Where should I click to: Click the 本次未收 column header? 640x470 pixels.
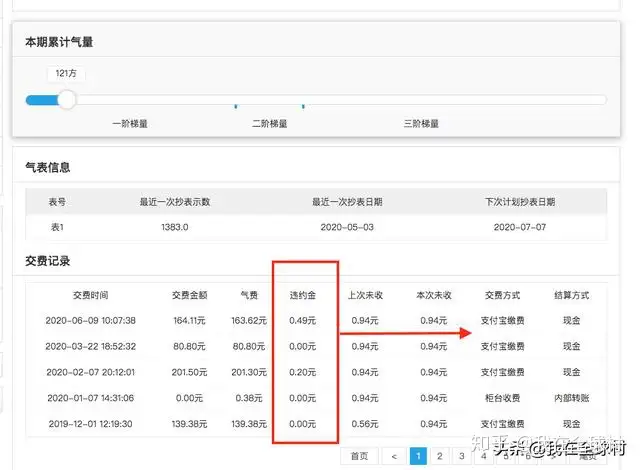point(433,295)
